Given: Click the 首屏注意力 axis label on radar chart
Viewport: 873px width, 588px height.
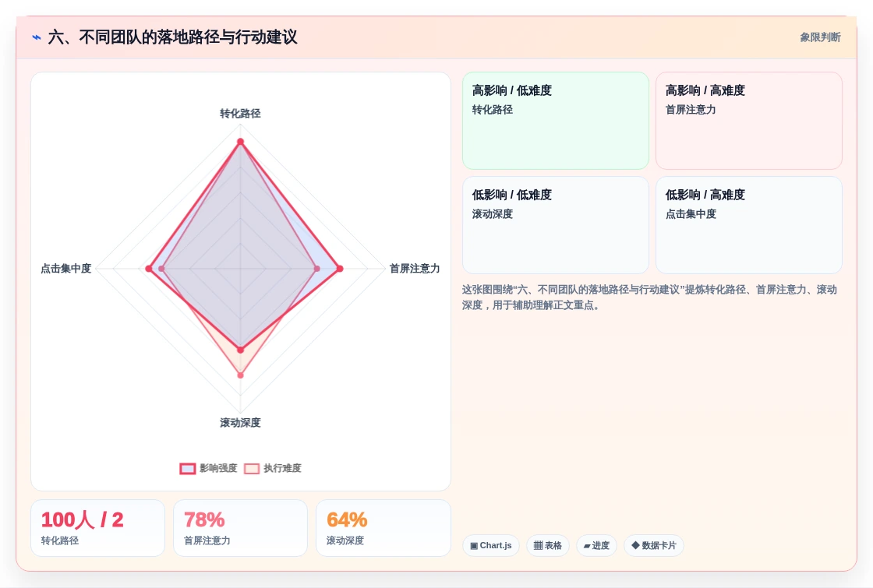Looking at the screenshot, I should coord(414,269).
